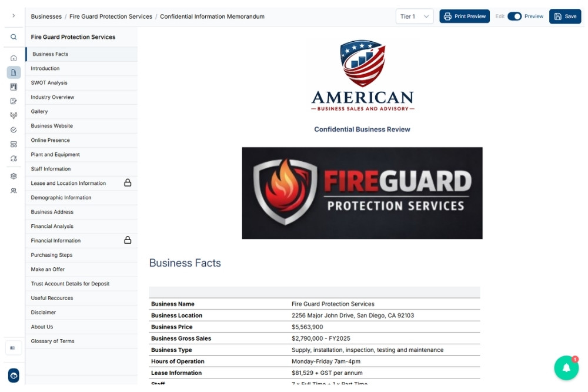Open the round chat avatar icon at the bottom of the sidebar
588x392 pixels.
click(x=14, y=375)
